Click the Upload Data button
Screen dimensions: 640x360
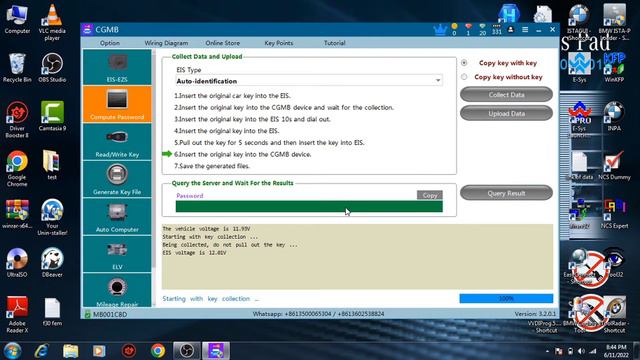(506, 113)
